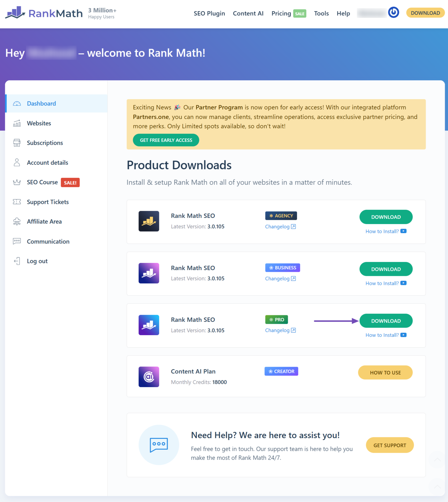Image resolution: width=448 pixels, height=502 pixels.
Task: Open How to Install for the Agency plan
Action: point(382,231)
